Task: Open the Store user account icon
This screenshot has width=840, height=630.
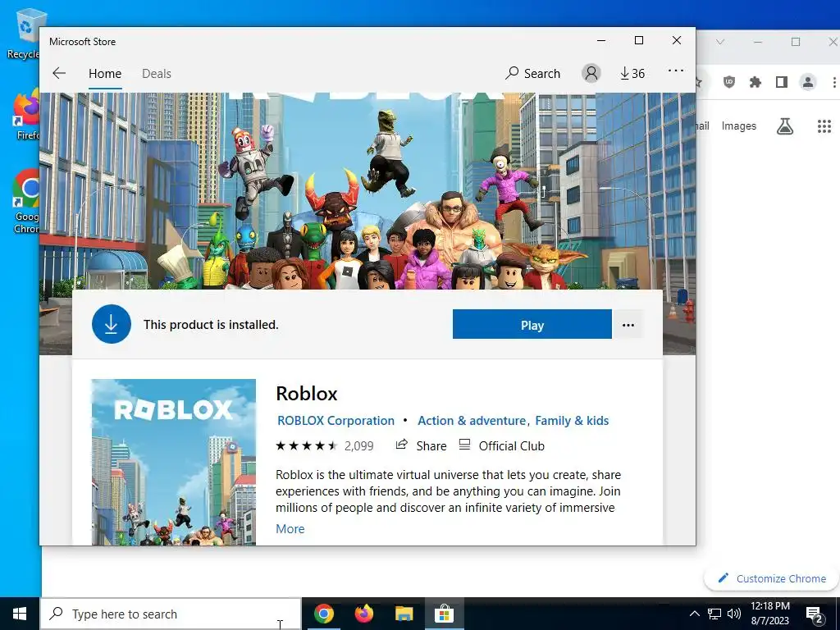Action: pyautogui.click(x=591, y=73)
